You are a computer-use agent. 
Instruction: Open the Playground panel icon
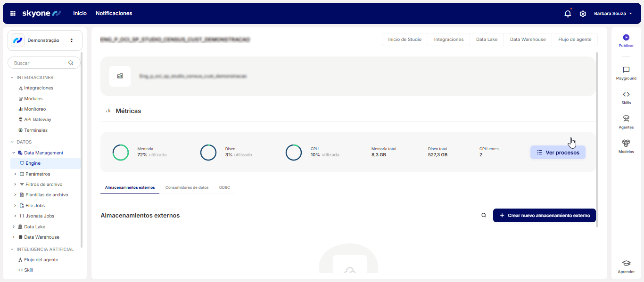626,70
